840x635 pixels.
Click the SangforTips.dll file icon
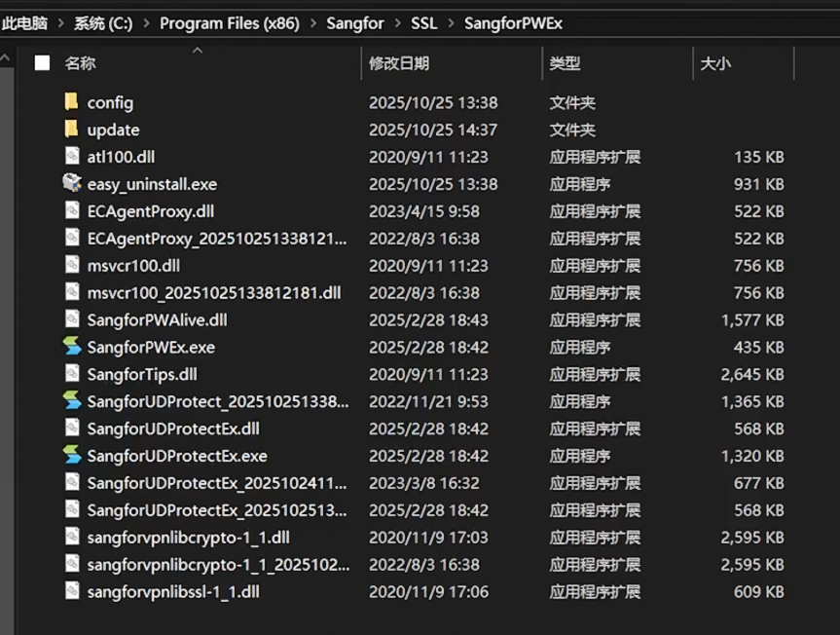(71, 374)
